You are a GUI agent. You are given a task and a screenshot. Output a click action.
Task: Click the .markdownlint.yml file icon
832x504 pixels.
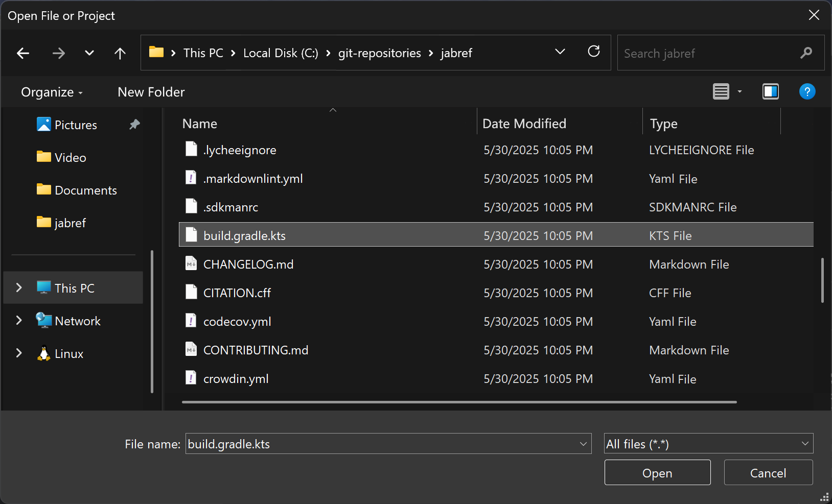[x=191, y=178]
